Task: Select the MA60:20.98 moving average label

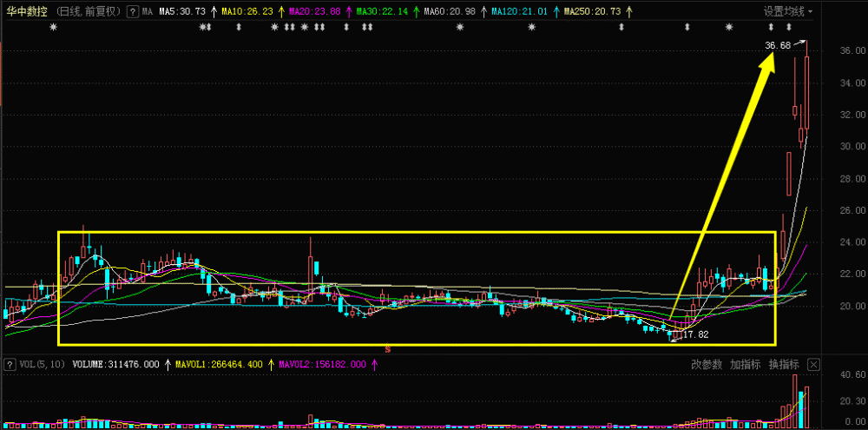Action: coord(450,11)
